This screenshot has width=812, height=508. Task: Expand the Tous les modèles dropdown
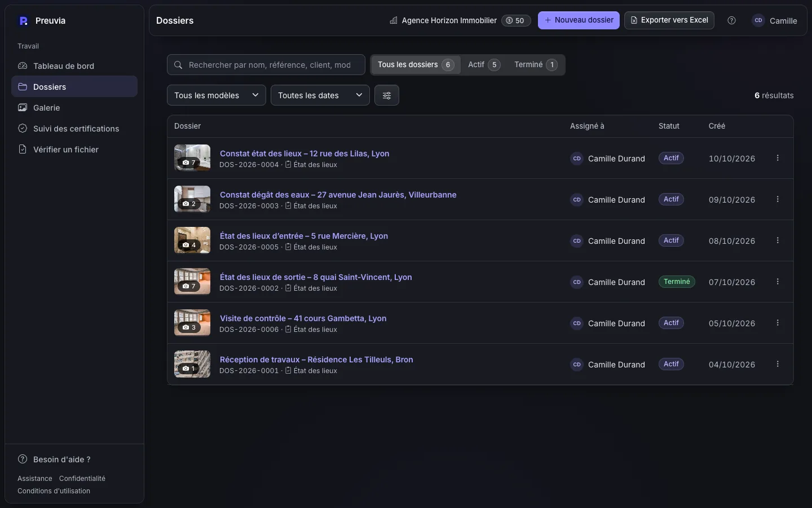(216, 95)
